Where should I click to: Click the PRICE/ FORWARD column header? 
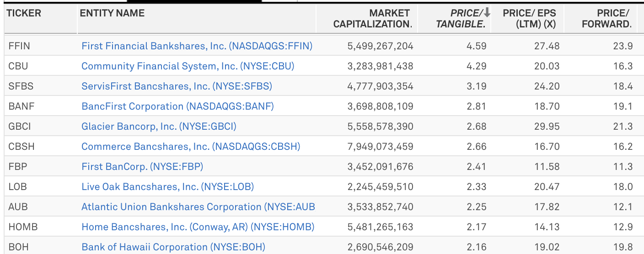(x=606, y=19)
